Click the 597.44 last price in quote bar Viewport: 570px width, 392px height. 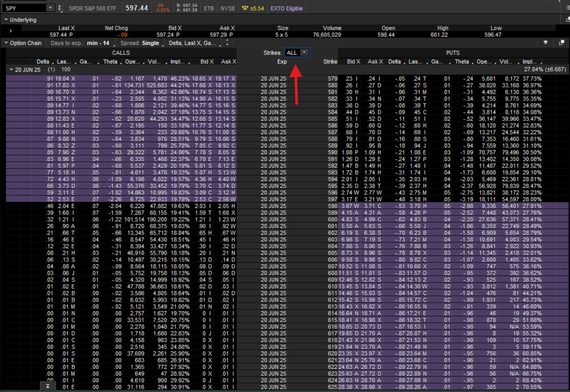(137, 8)
